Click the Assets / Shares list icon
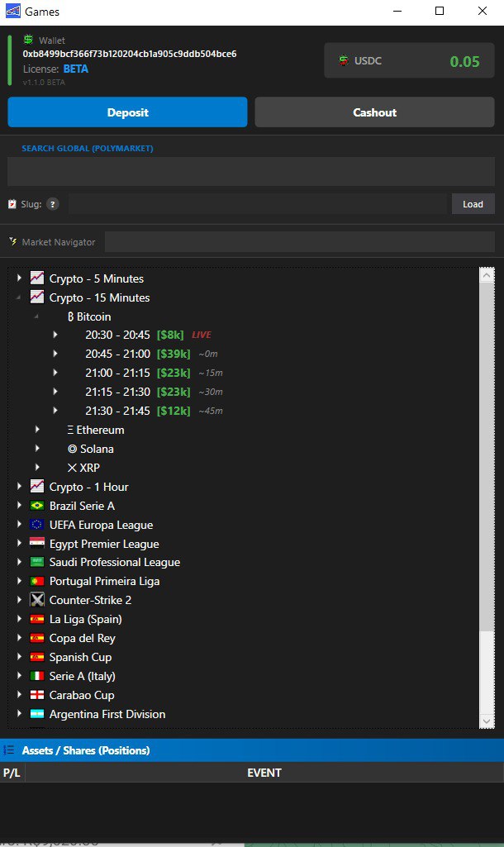Screen dimensions: 504x847 point(10,750)
